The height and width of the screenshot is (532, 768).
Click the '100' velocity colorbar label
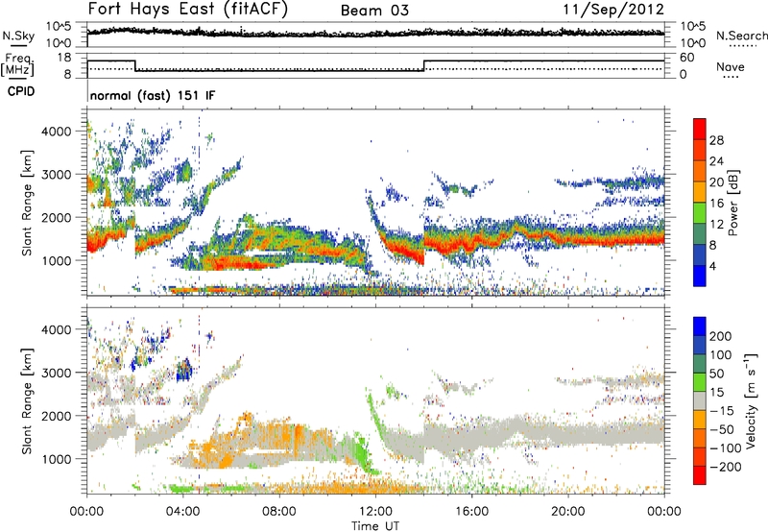tap(721, 355)
